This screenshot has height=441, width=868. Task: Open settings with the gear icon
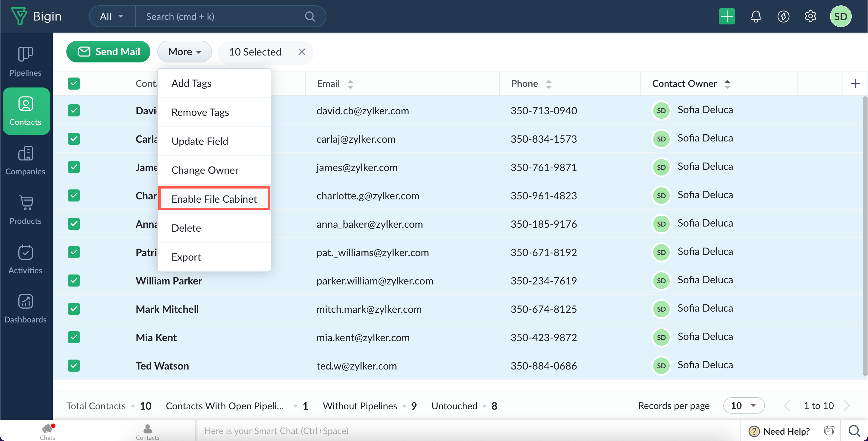(x=810, y=17)
